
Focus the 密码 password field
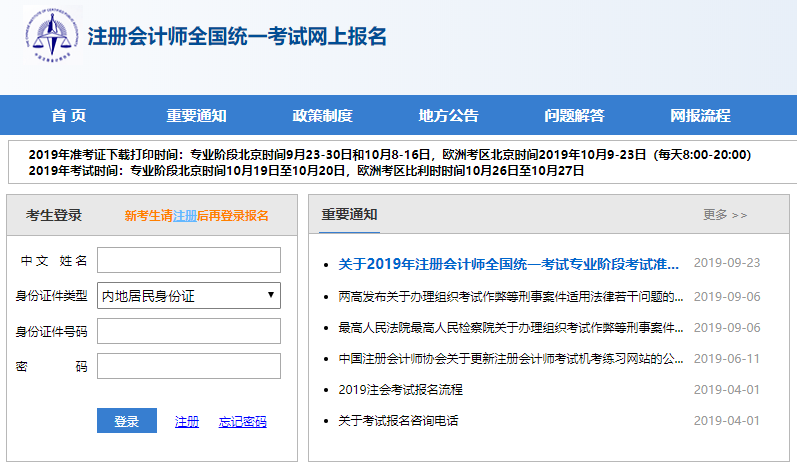pyautogui.click(x=188, y=366)
